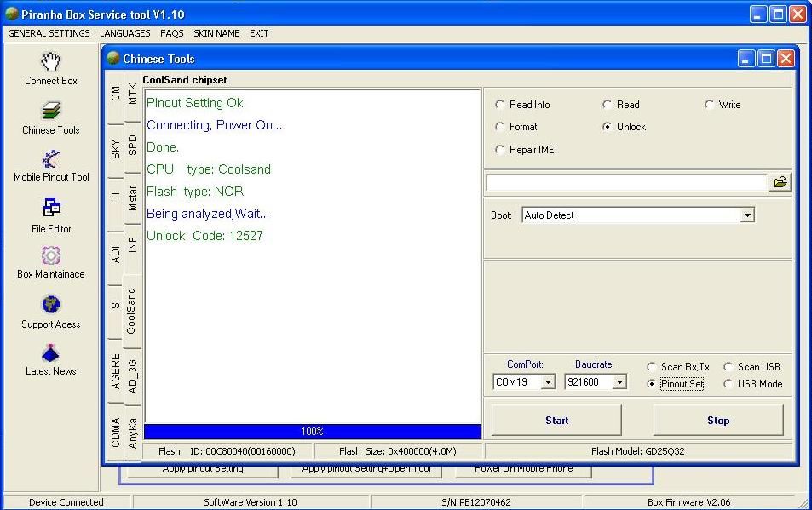The width and height of the screenshot is (812, 510).
Task: Open the ComPort COM19 dropdown
Action: coord(548,382)
